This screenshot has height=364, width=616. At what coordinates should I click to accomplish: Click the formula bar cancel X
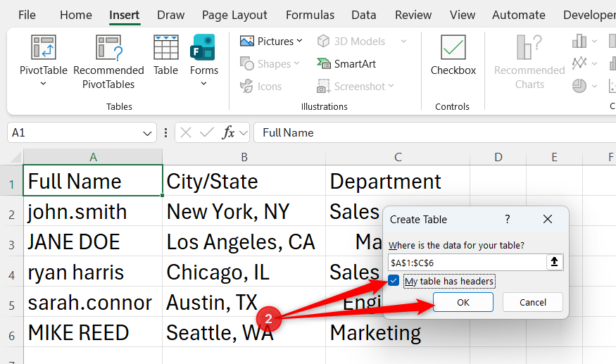[x=186, y=133]
